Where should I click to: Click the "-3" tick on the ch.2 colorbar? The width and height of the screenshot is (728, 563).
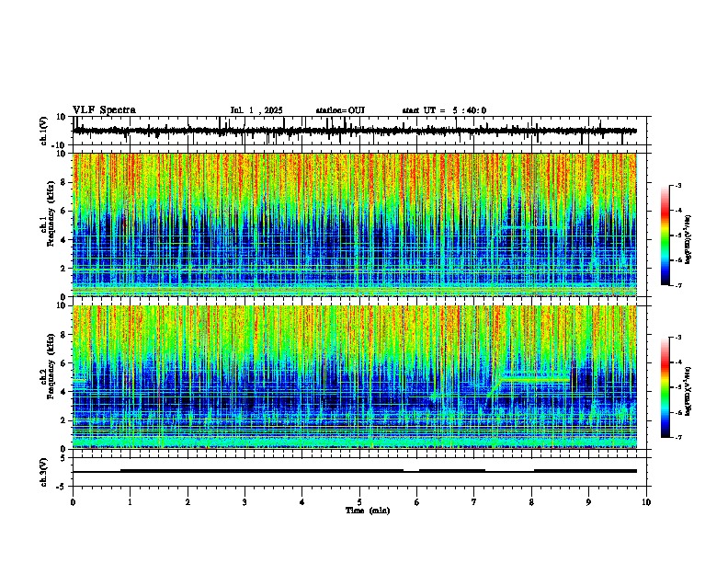tap(678, 338)
